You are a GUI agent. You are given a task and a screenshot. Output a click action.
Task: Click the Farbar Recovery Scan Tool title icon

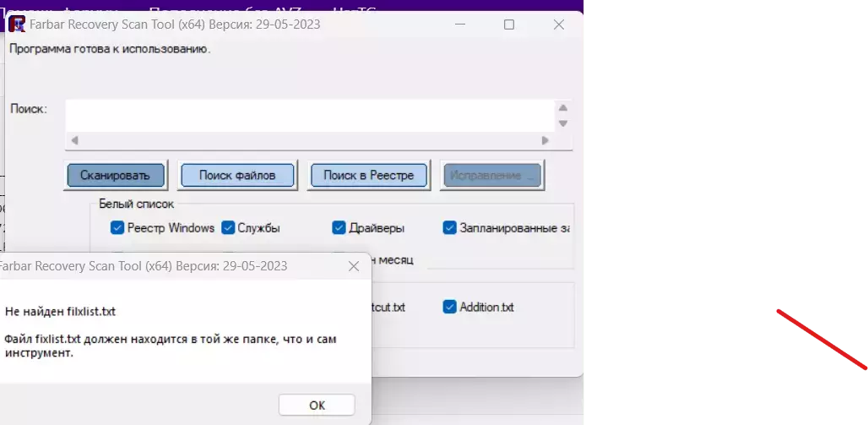(17, 25)
